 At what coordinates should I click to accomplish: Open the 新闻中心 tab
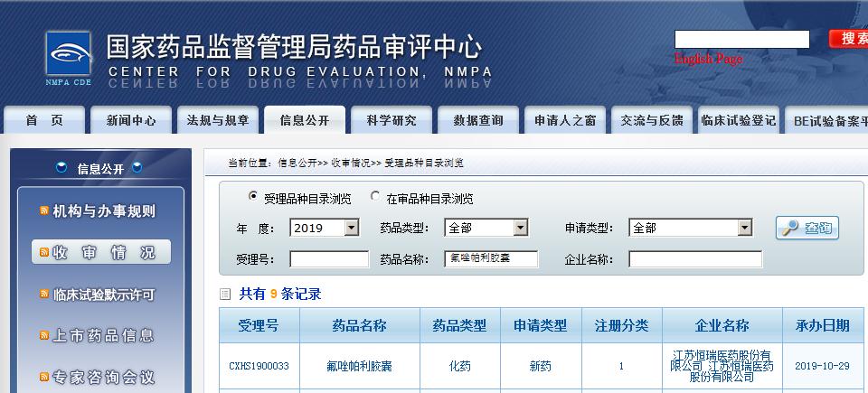pyautogui.click(x=131, y=120)
